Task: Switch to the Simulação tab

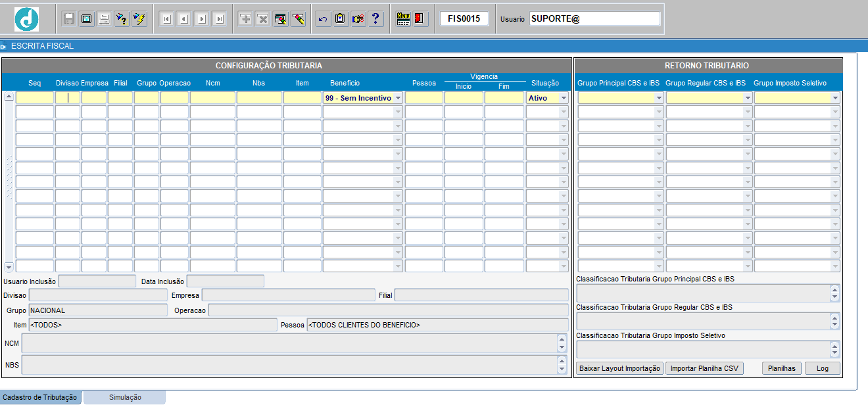Action: coord(124,397)
